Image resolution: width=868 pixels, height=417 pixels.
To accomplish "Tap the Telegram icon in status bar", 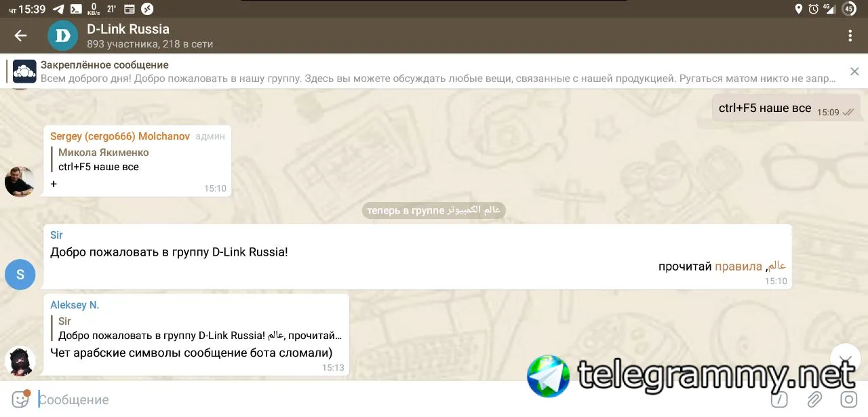I will tap(58, 9).
